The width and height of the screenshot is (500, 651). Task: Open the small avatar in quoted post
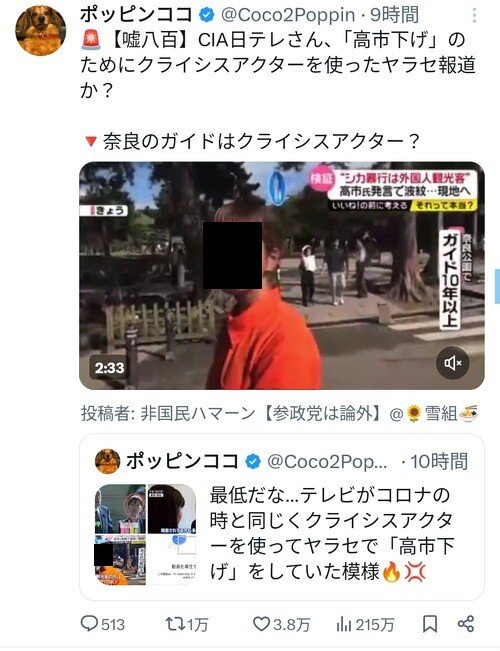pos(108,461)
